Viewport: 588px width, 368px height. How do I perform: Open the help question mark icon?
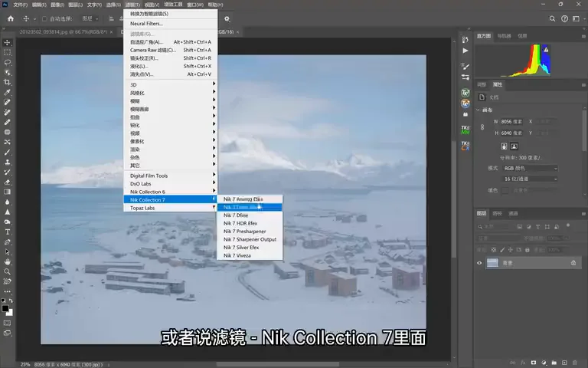click(x=564, y=18)
